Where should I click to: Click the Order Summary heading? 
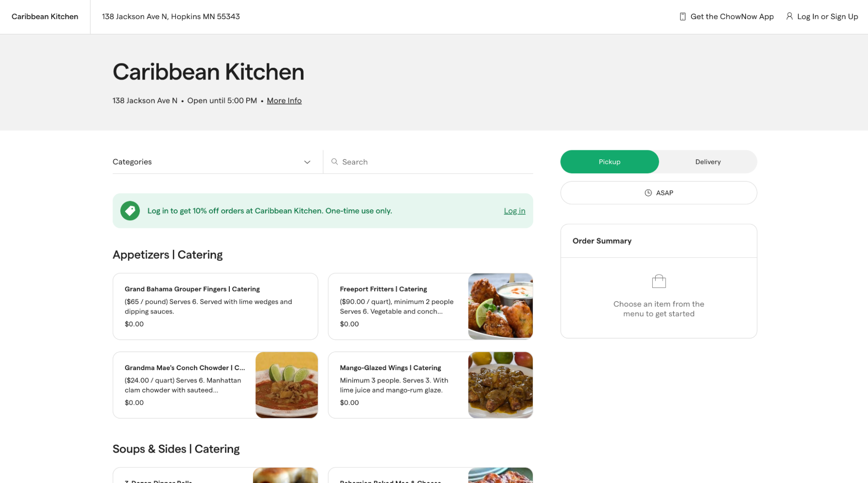tap(602, 241)
